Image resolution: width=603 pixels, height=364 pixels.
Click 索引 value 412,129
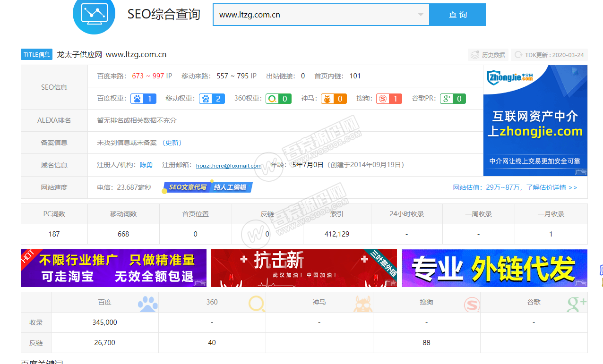click(337, 234)
